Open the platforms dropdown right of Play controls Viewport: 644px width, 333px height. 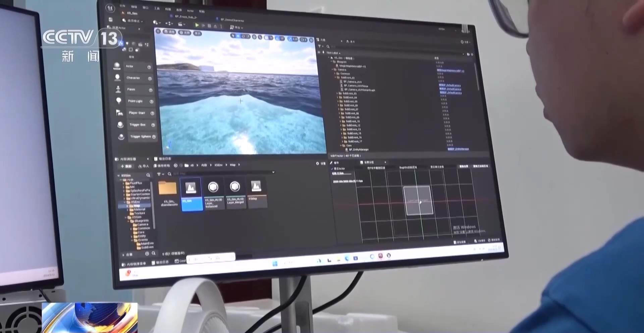tap(236, 28)
